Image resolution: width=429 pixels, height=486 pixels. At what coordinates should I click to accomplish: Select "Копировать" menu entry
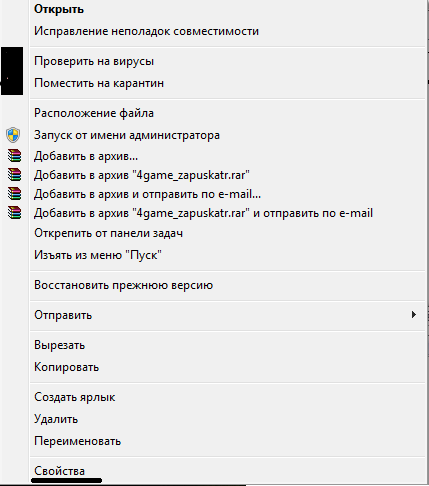[66, 367]
